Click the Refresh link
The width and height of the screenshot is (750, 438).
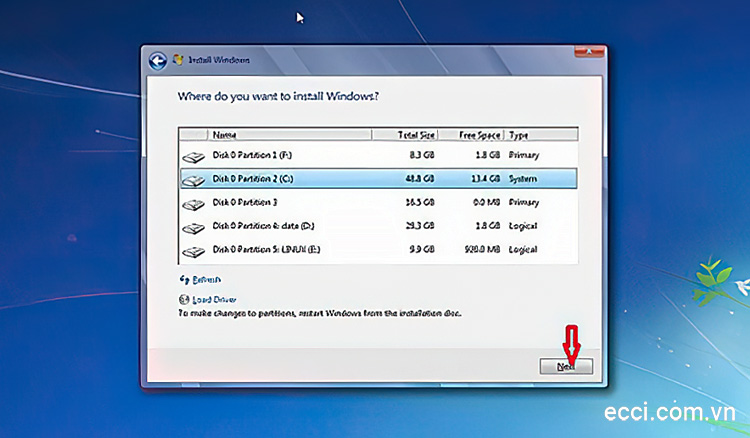[206, 280]
